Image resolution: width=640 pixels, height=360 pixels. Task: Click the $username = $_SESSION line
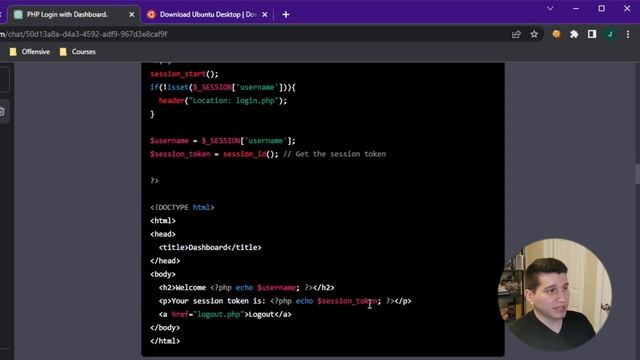(222, 140)
